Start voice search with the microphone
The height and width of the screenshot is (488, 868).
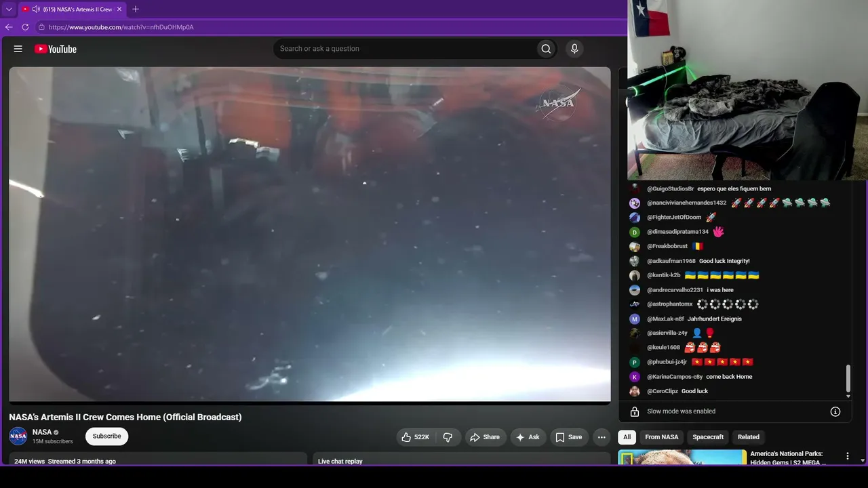pyautogui.click(x=574, y=49)
